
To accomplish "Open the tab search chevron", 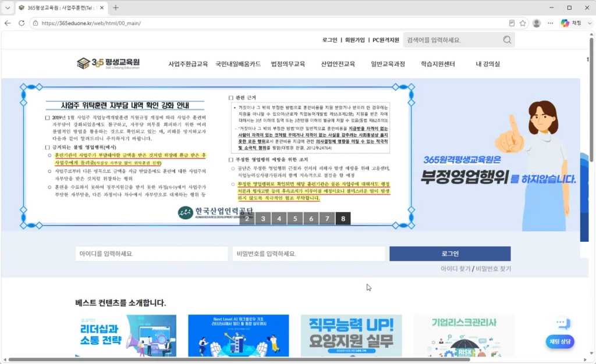I will coord(7,8).
